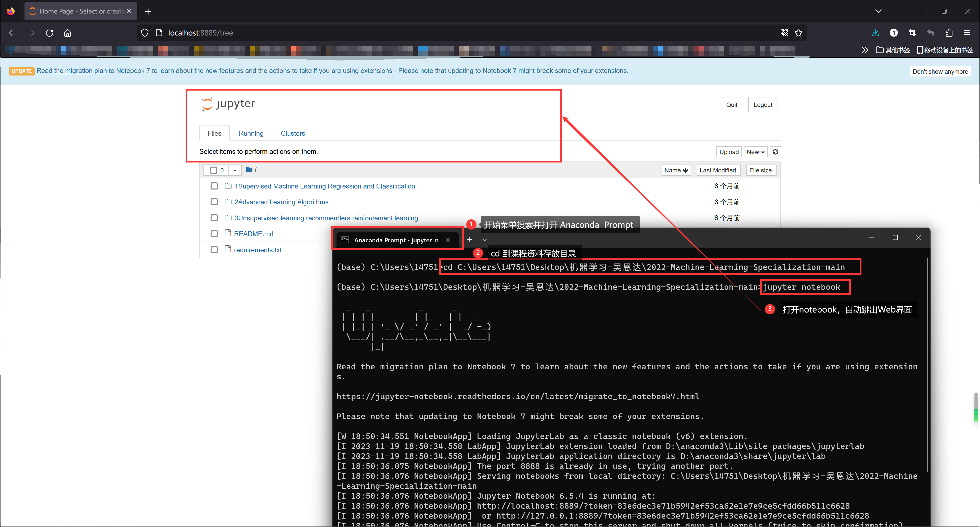The width and height of the screenshot is (980, 527).
Task: Open selection type dropdown arrow
Action: 235,170
